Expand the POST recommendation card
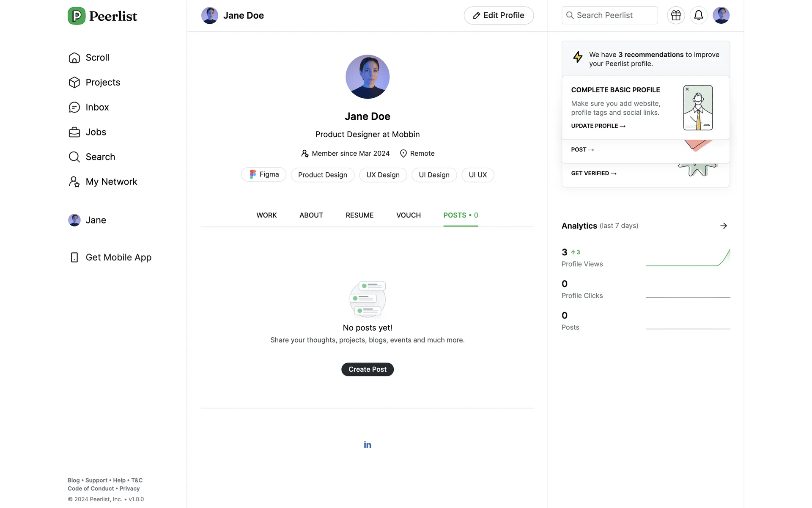This screenshot has height=508, width=812. pos(582,149)
